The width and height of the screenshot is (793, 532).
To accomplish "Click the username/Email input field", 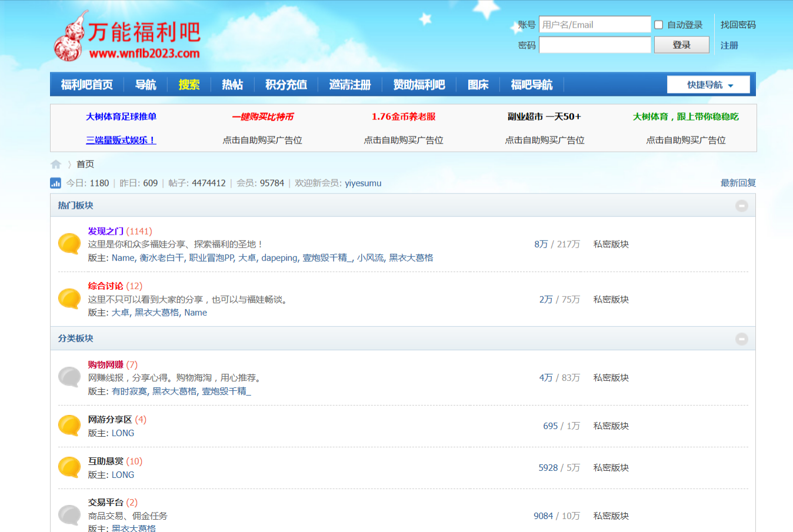I will click(x=595, y=24).
